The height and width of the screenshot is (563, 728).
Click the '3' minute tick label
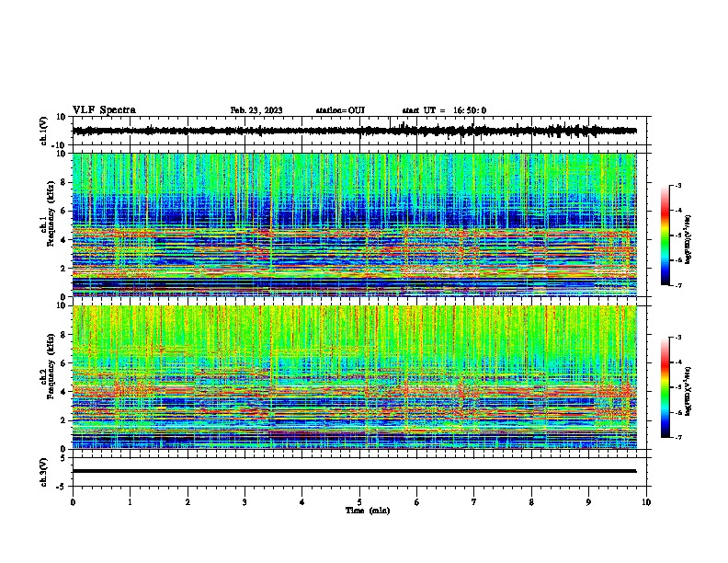click(x=245, y=502)
